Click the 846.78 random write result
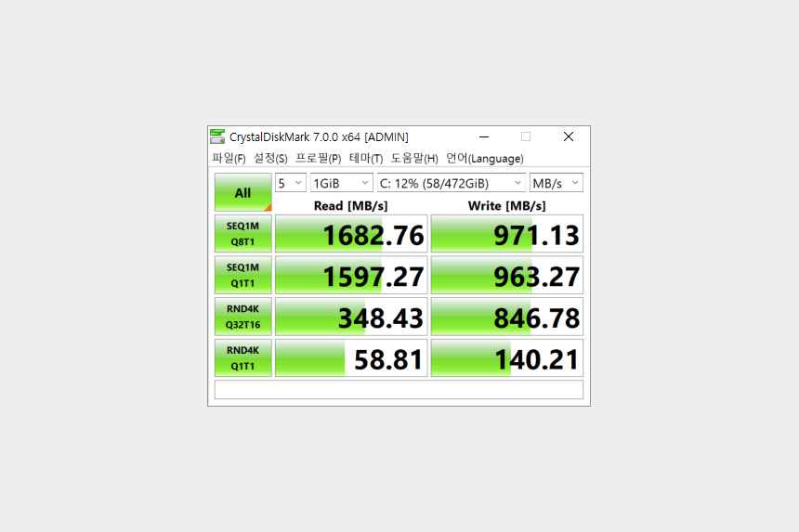The height and width of the screenshot is (532, 799). (507, 317)
